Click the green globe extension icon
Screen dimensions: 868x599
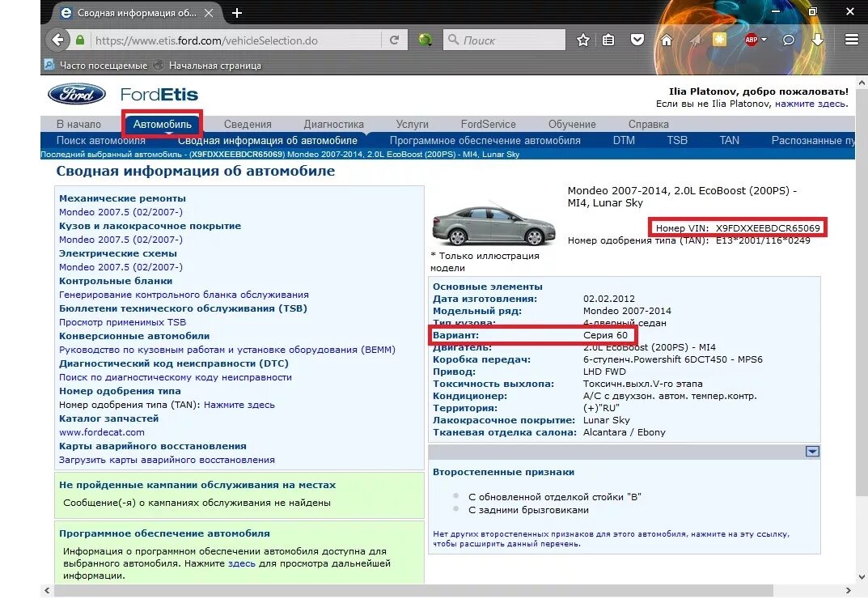tap(426, 40)
